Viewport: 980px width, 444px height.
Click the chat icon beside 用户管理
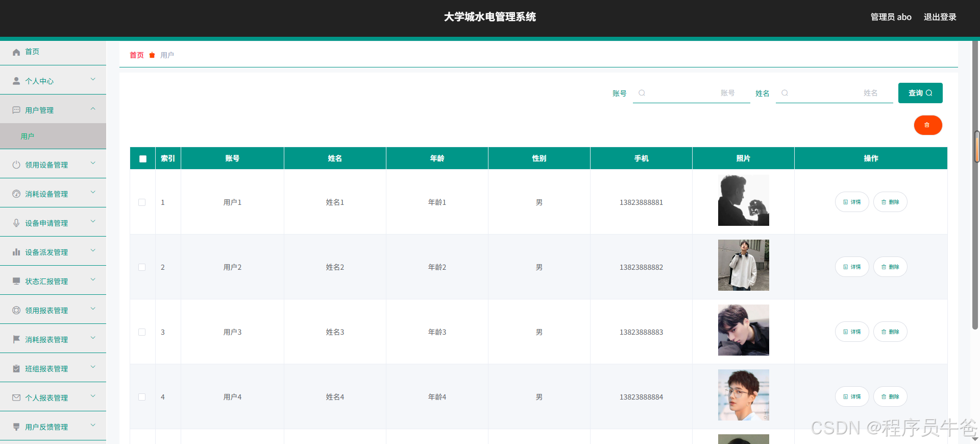pos(16,110)
